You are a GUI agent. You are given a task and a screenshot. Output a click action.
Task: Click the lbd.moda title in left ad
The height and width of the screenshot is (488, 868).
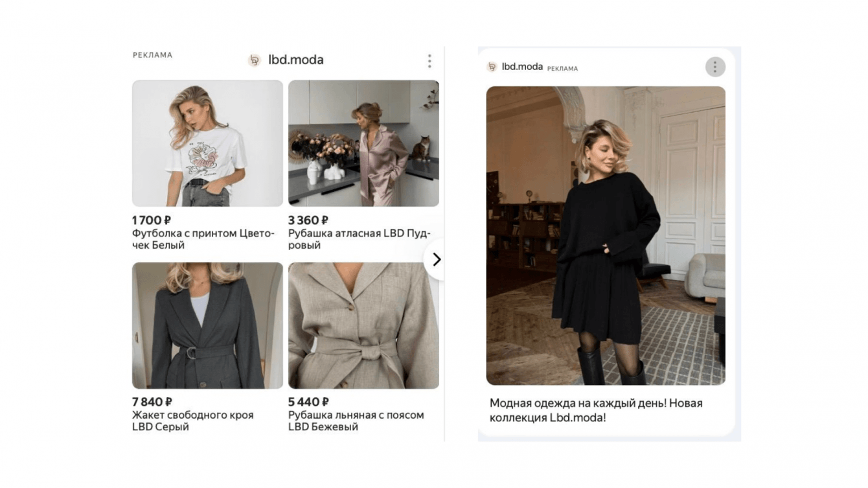tap(296, 60)
